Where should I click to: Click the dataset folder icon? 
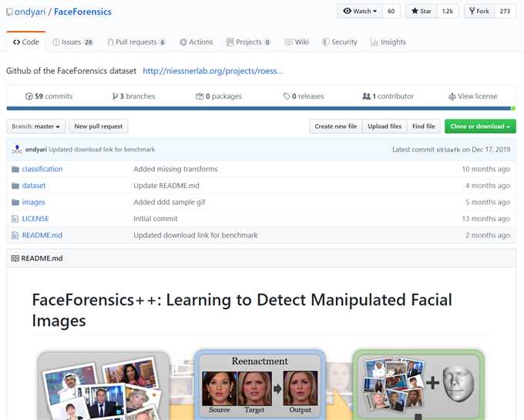tap(15, 186)
